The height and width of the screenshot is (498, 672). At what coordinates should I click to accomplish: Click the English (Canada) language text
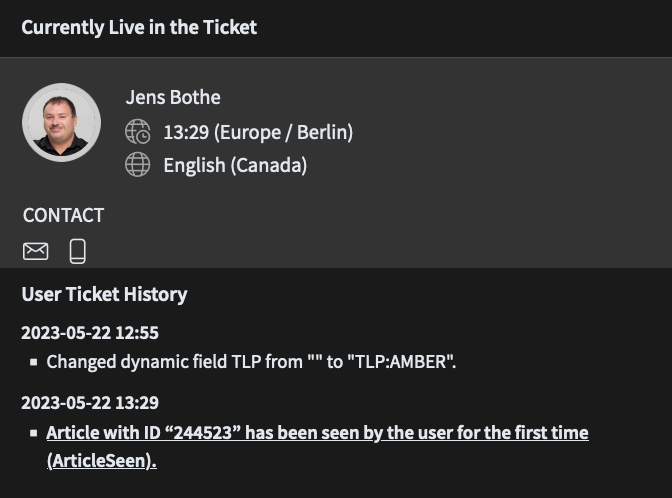[x=235, y=165]
